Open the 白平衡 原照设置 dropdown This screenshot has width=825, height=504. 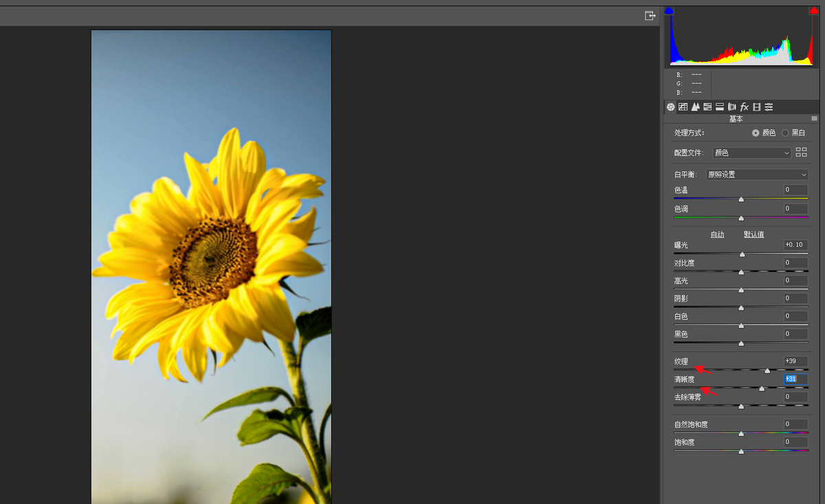pyautogui.click(x=758, y=175)
